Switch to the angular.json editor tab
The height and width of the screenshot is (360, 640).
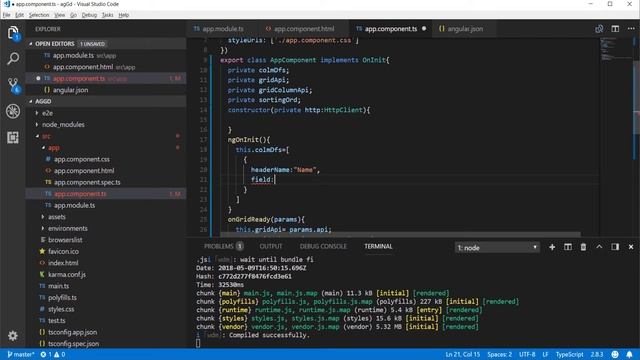coord(465,29)
